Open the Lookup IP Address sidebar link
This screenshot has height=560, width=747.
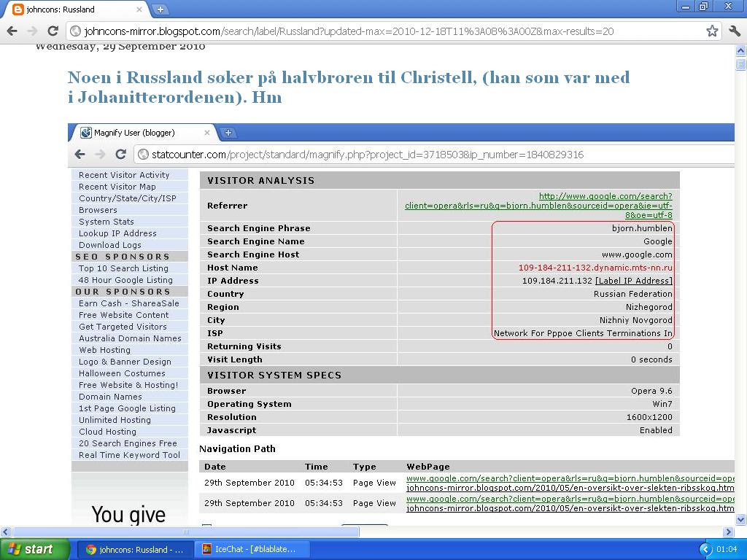117,233
